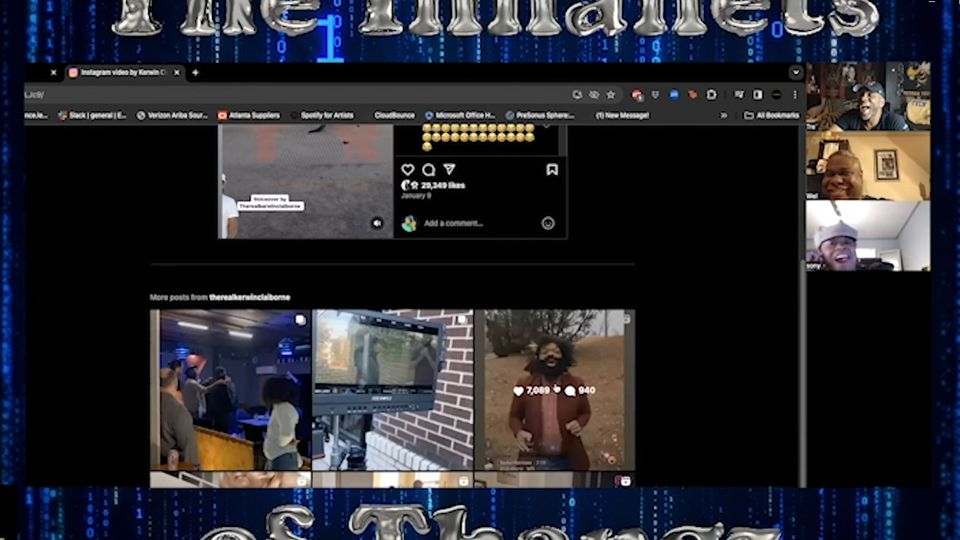Open the shield extension icon
Image resolution: width=960 pixels, height=540 pixels.
(655, 95)
